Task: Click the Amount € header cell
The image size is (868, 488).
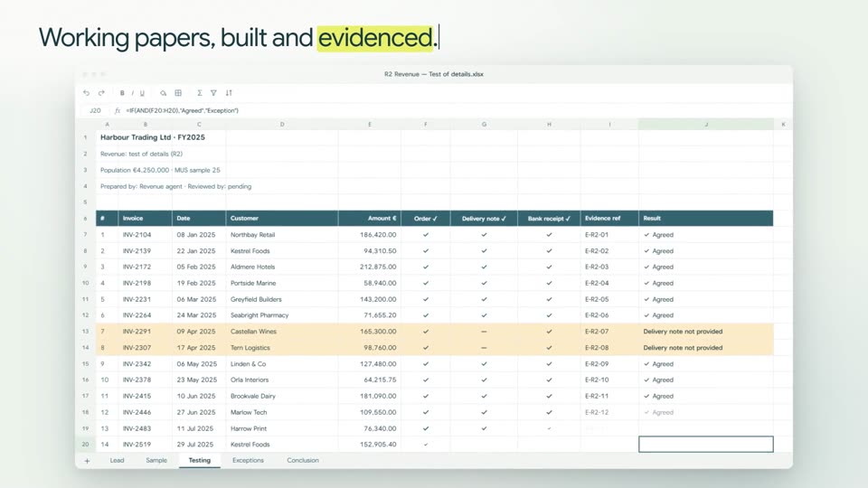Action: (370, 219)
